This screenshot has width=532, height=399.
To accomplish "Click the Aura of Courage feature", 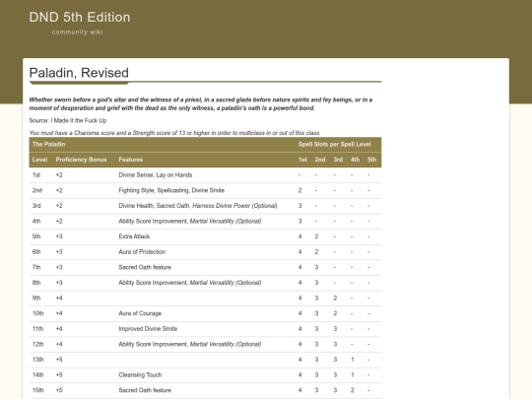I will coord(140,313).
